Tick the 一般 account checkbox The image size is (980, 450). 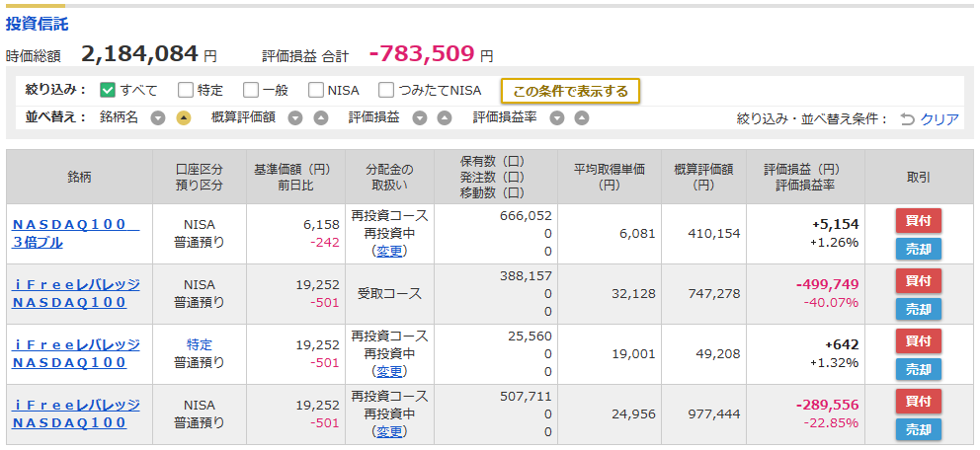[x=251, y=91]
